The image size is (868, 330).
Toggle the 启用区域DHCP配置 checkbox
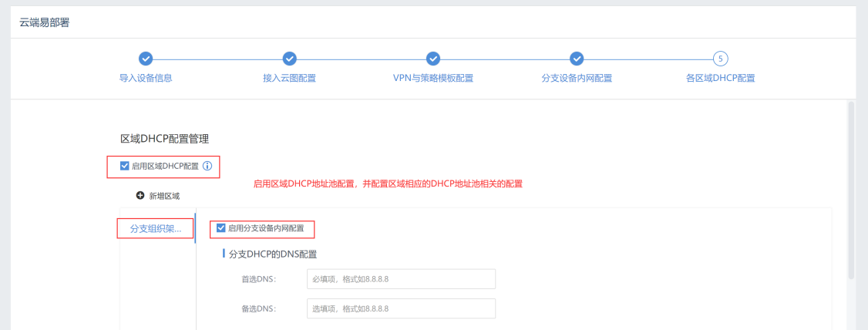(125, 166)
